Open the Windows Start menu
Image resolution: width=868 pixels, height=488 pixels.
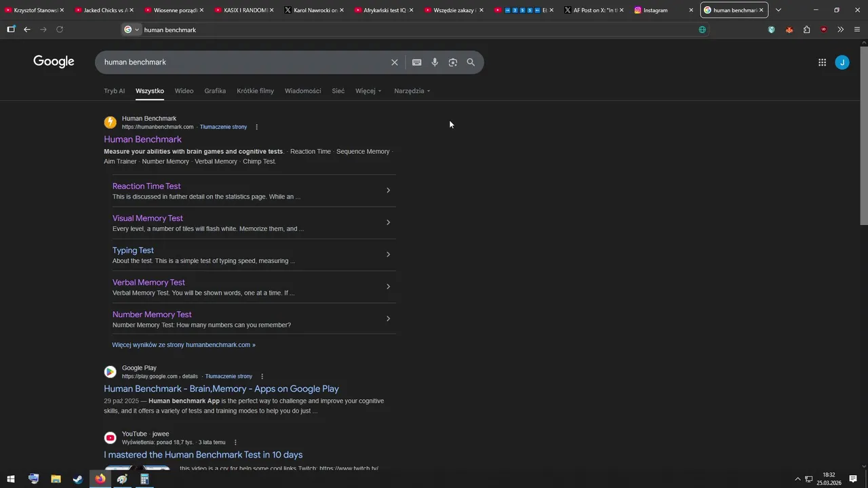coord(11,479)
